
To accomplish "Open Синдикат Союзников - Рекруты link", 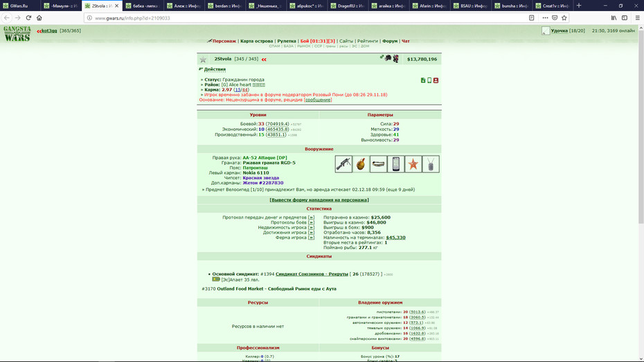I will coord(312,274).
